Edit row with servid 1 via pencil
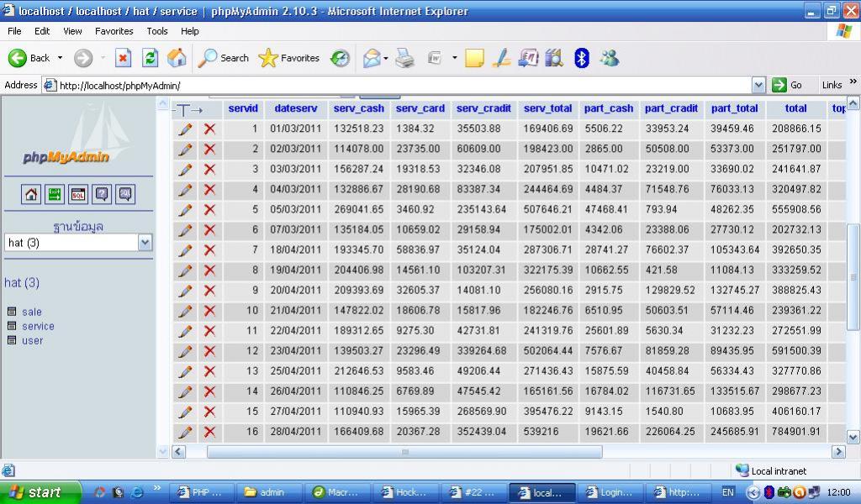 coord(185,129)
